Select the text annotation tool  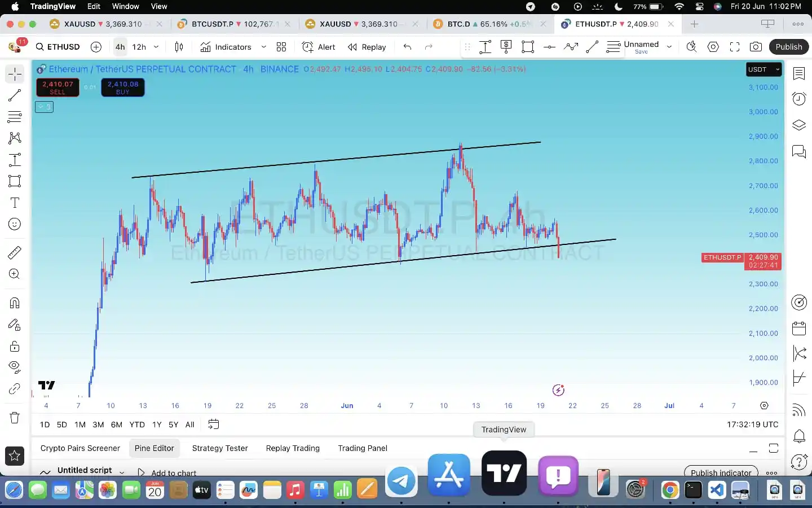[15, 203]
